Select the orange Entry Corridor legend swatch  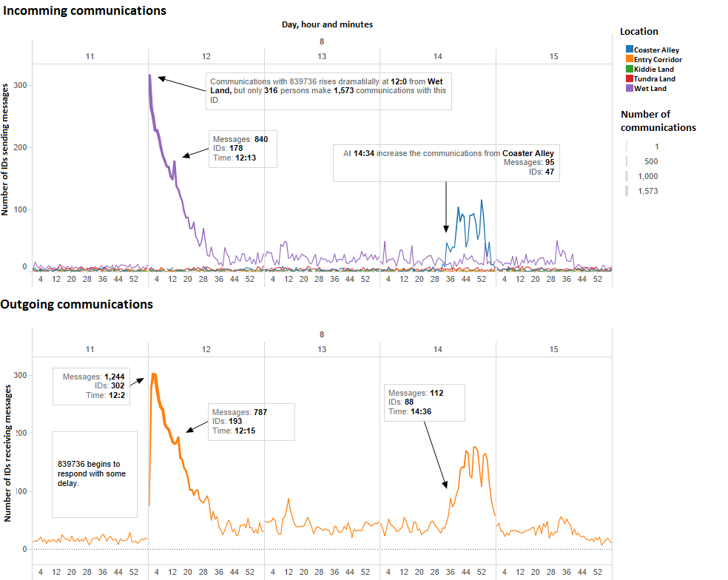tap(629, 60)
